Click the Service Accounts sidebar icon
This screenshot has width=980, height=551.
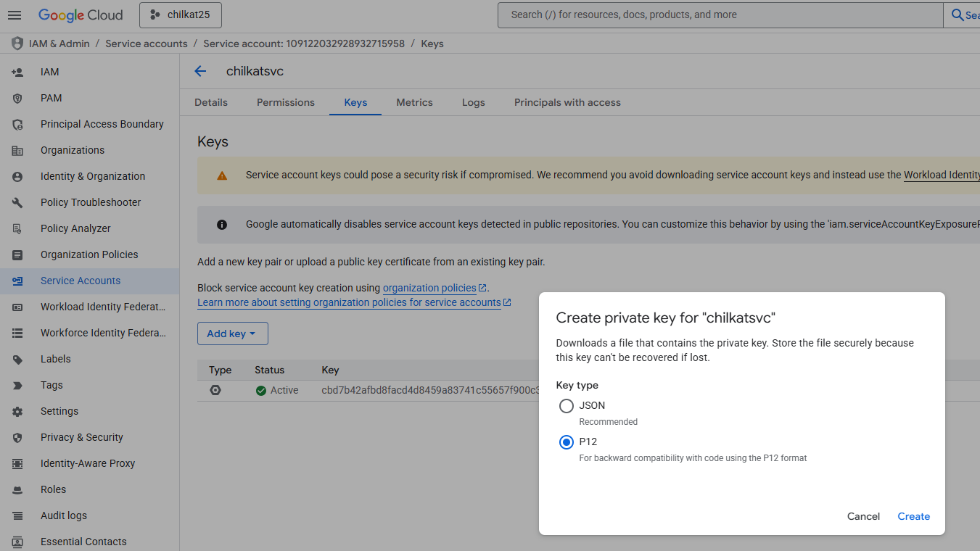[x=17, y=281]
